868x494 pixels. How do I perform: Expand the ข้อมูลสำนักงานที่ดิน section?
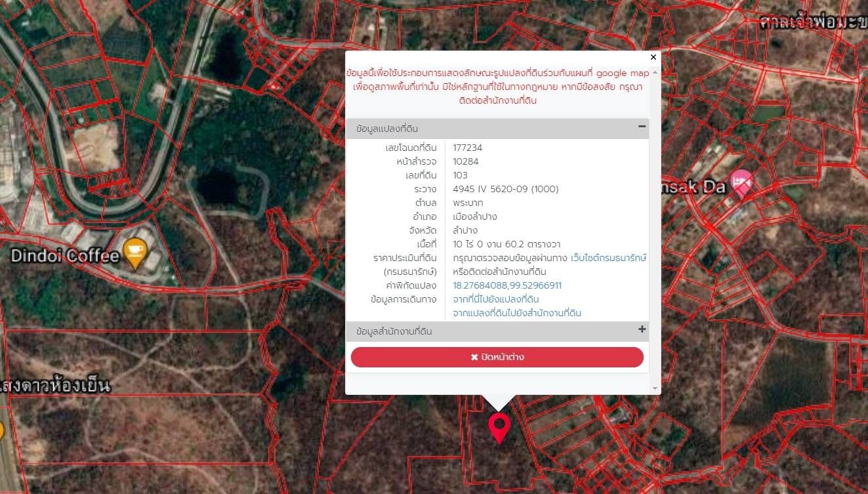pos(642,330)
